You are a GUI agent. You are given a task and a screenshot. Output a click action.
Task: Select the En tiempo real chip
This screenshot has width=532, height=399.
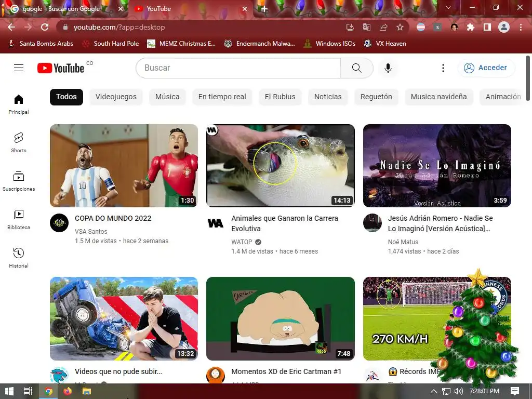coord(222,97)
